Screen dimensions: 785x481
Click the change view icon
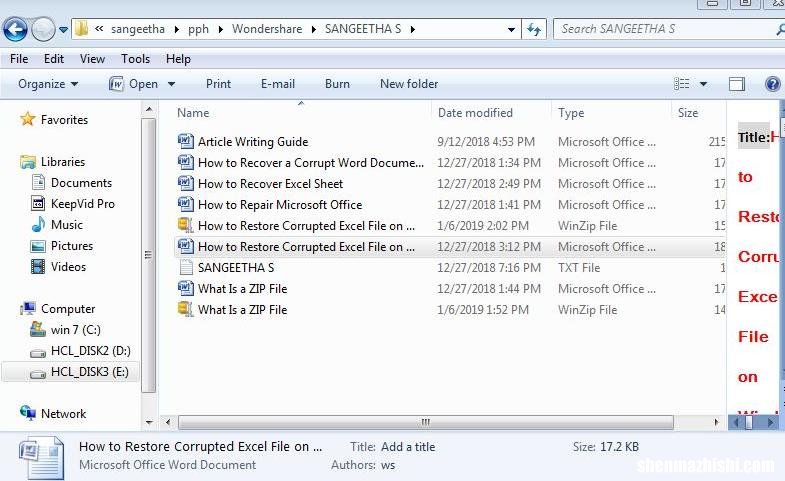tap(681, 84)
